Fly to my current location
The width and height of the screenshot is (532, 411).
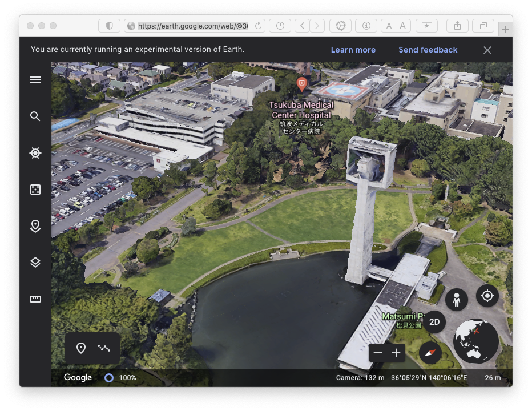point(487,296)
